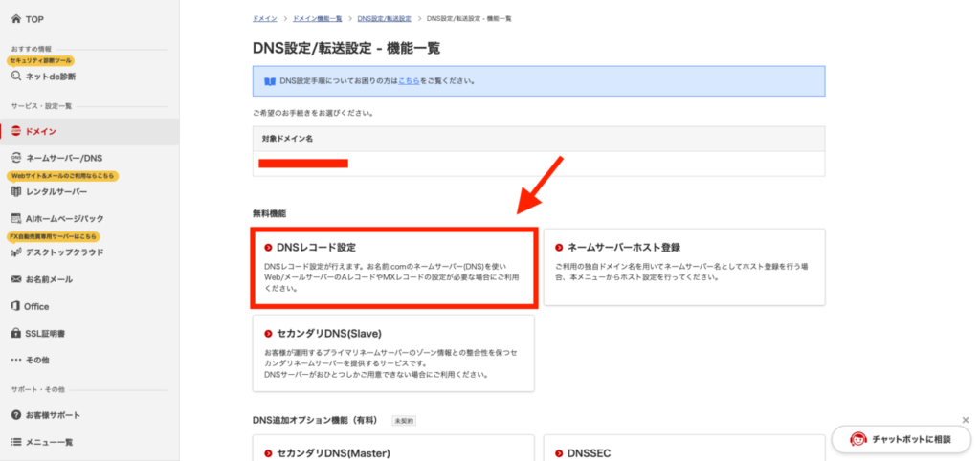Open SSL証明書 lock icon item

(x=16, y=333)
